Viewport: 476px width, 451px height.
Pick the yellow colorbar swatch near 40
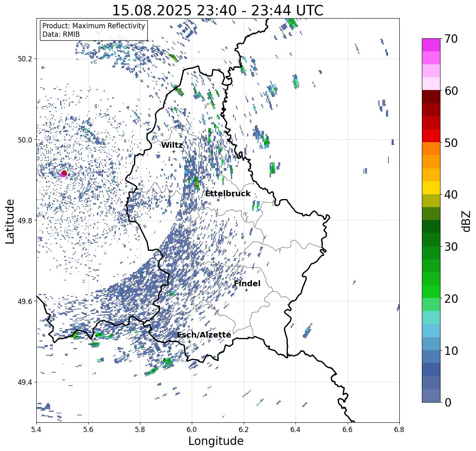click(x=431, y=188)
